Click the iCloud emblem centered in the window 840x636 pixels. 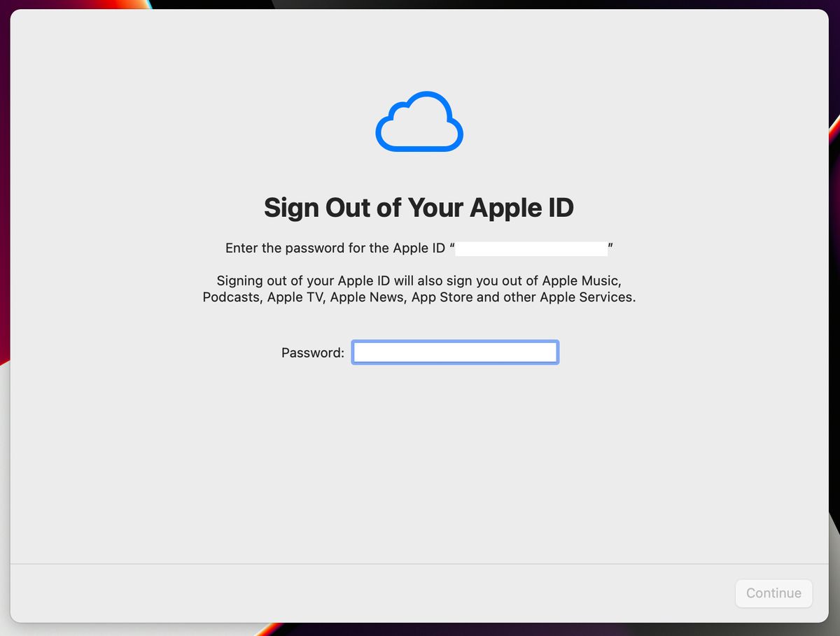point(419,121)
